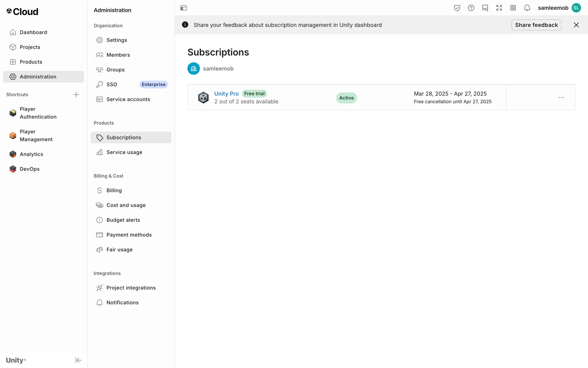This screenshot has height=368, width=588.
Task: Open the apps grid icon in header
Action: (513, 8)
